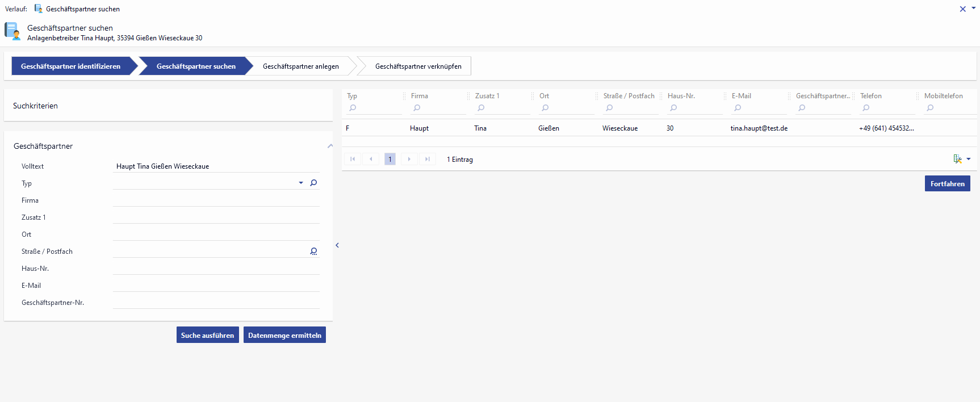
Task: Click the Fortfahren button
Action: 947,183
